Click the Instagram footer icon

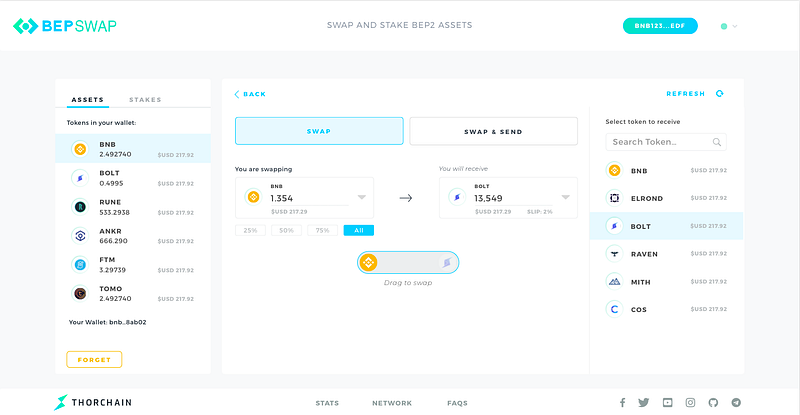[x=690, y=403]
